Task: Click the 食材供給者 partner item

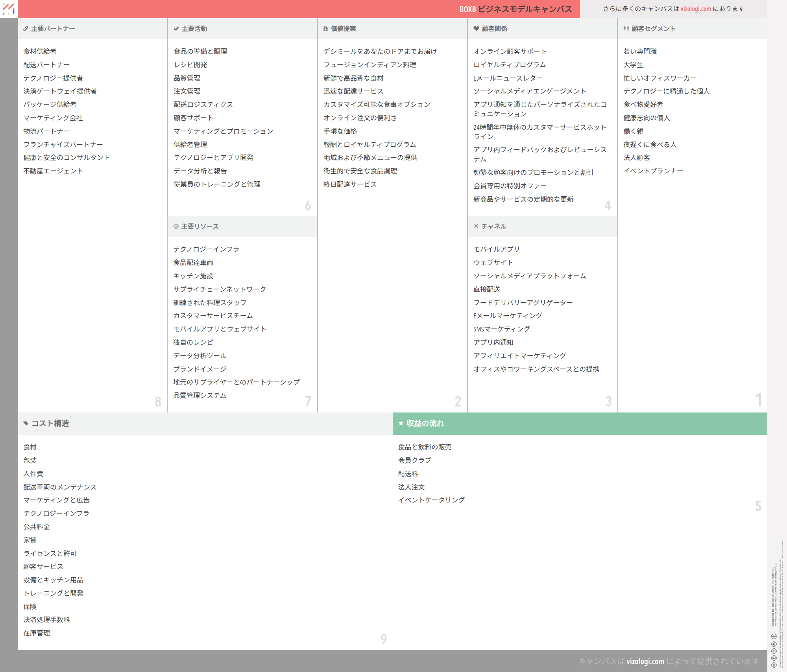Action: [40, 52]
